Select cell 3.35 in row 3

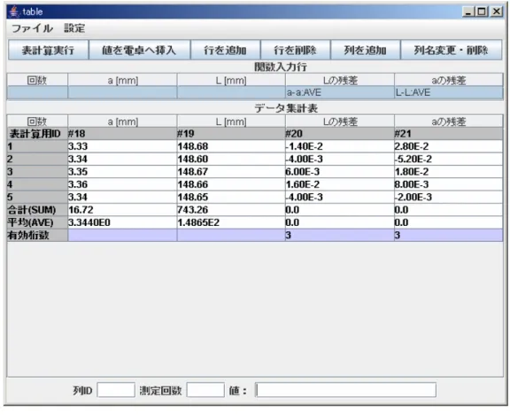tap(122, 172)
